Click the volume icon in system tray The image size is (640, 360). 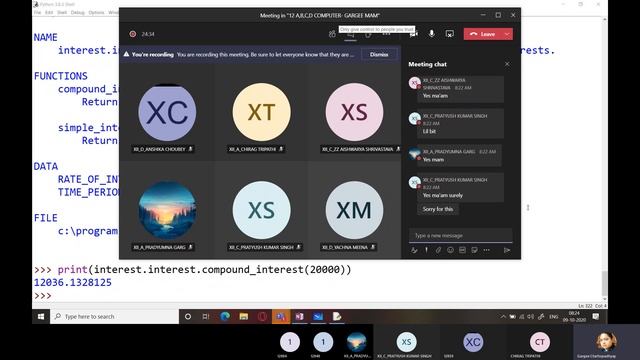[531, 316]
